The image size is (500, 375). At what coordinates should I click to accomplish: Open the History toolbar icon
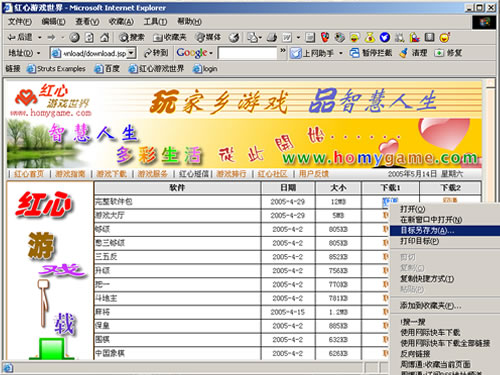pos(234,37)
